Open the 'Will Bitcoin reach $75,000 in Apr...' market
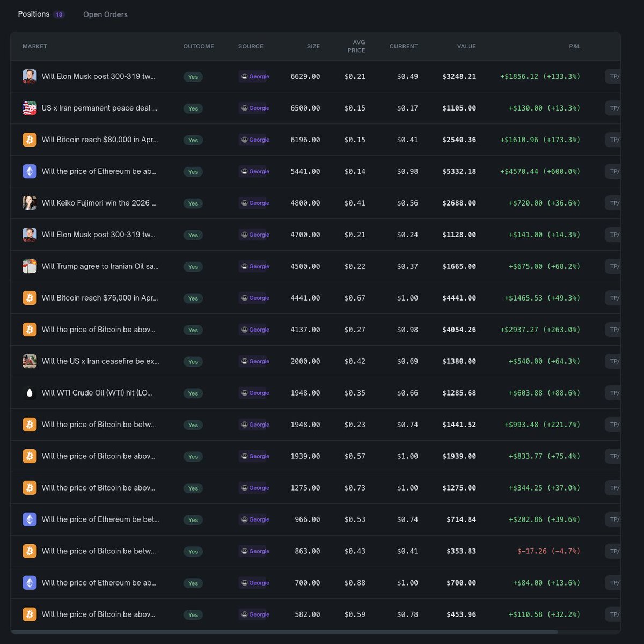This screenshot has width=644, height=644. pyautogui.click(x=100, y=298)
